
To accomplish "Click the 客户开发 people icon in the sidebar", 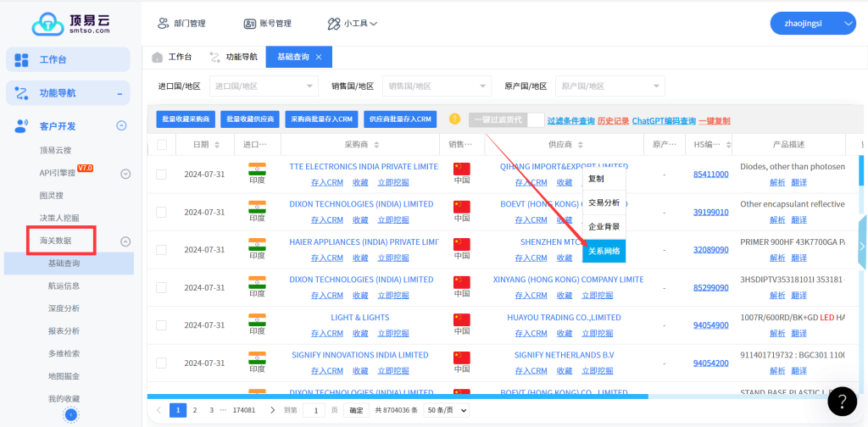I will tap(22, 126).
